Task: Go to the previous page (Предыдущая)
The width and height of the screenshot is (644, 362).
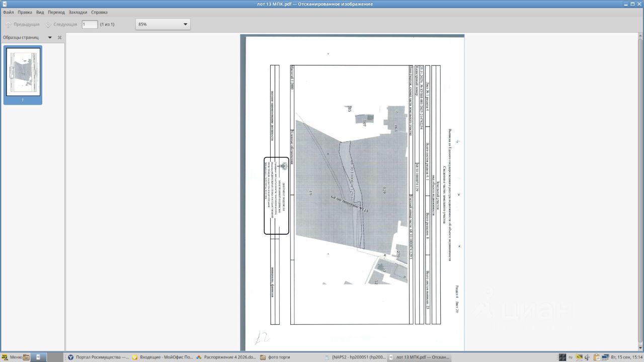Action: [x=22, y=24]
